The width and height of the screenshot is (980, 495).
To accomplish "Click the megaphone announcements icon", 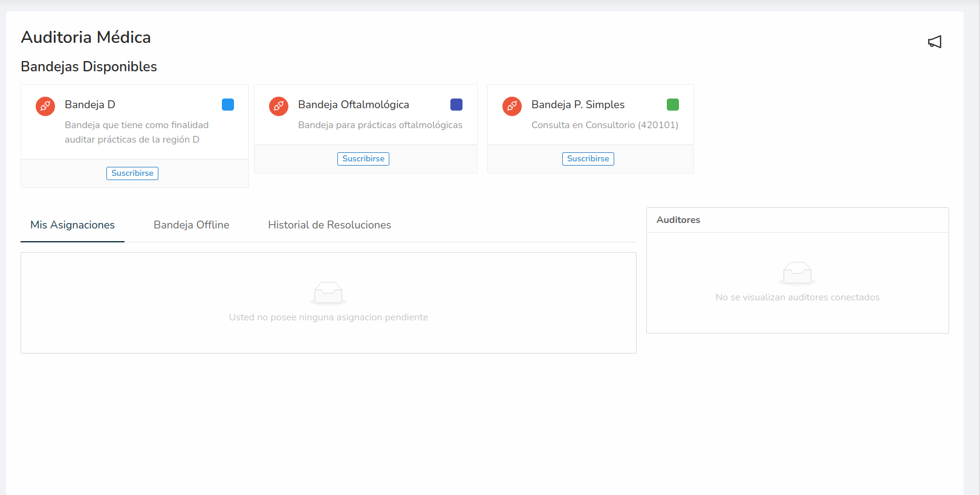I will pos(935,42).
